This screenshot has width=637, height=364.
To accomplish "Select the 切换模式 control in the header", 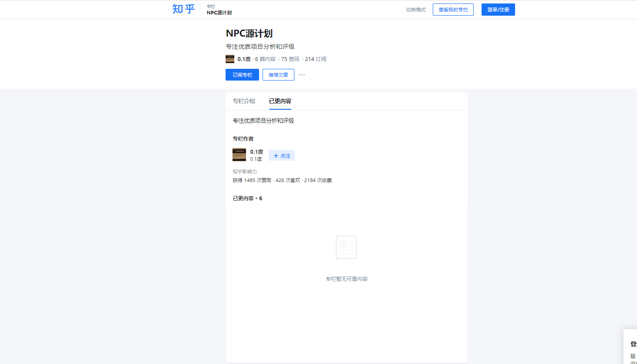I will click(x=415, y=9).
